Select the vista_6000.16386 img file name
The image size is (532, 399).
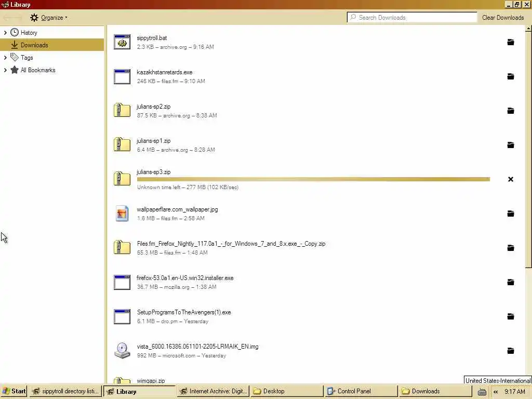[x=197, y=347]
